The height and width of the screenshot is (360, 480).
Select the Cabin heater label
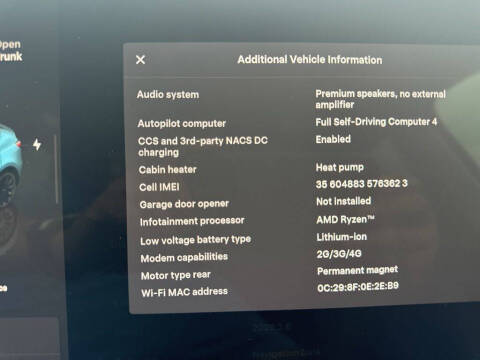tap(168, 169)
